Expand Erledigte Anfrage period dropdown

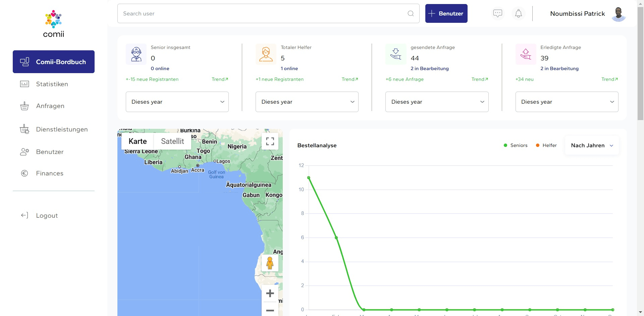point(567,102)
